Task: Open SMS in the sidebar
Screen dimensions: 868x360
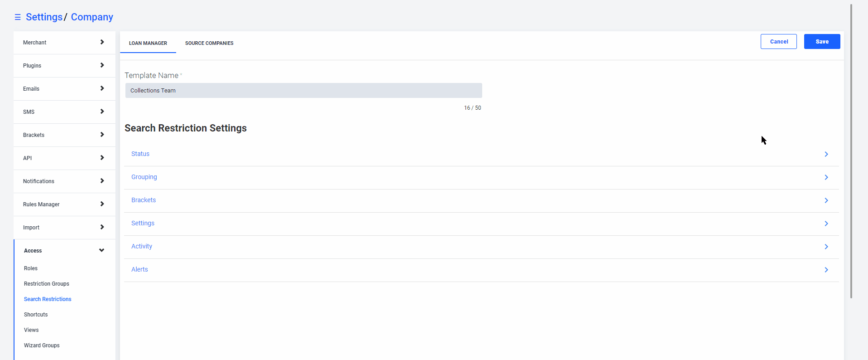Action: coord(64,112)
